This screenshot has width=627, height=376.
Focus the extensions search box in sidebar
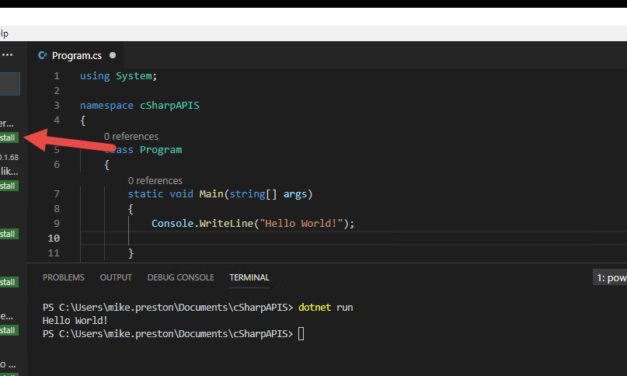pos(10,84)
